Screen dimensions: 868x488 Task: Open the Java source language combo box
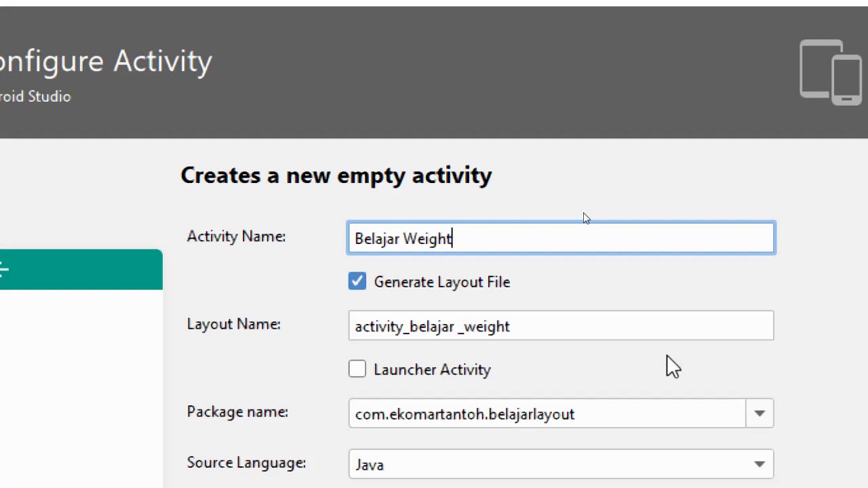pos(542,464)
